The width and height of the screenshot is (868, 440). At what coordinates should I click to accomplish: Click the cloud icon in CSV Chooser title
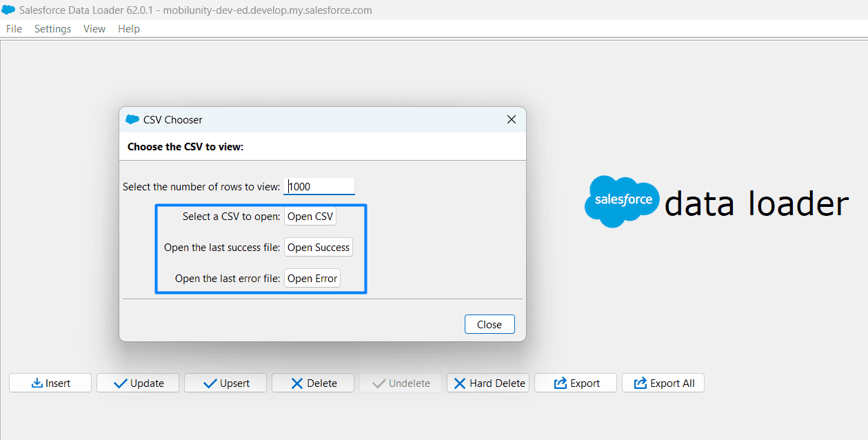pyautogui.click(x=132, y=119)
